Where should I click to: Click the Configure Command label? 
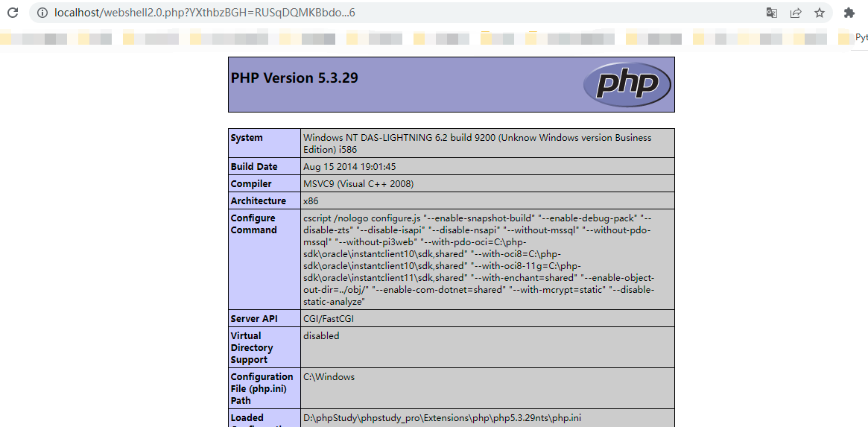tap(253, 224)
